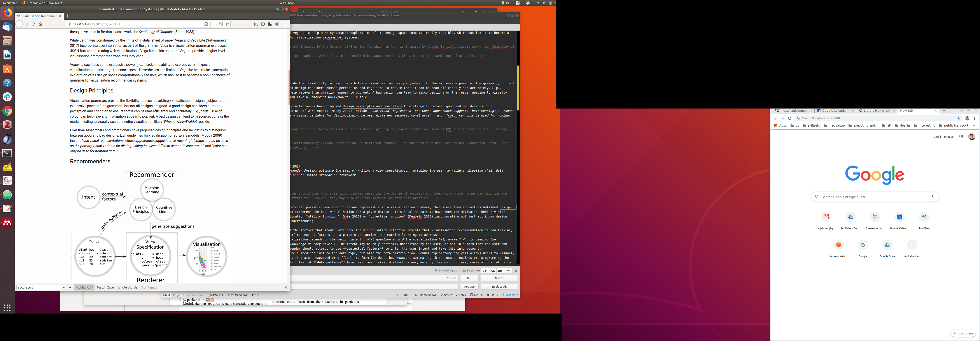Image resolution: width=980 pixels, height=341 pixels.
Task: Open the deakin bookmarks folder
Action: [902, 125]
